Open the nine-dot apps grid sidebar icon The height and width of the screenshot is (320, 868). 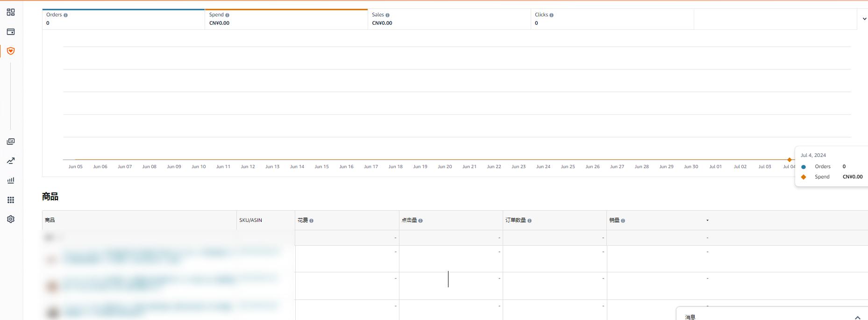click(x=11, y=200)
